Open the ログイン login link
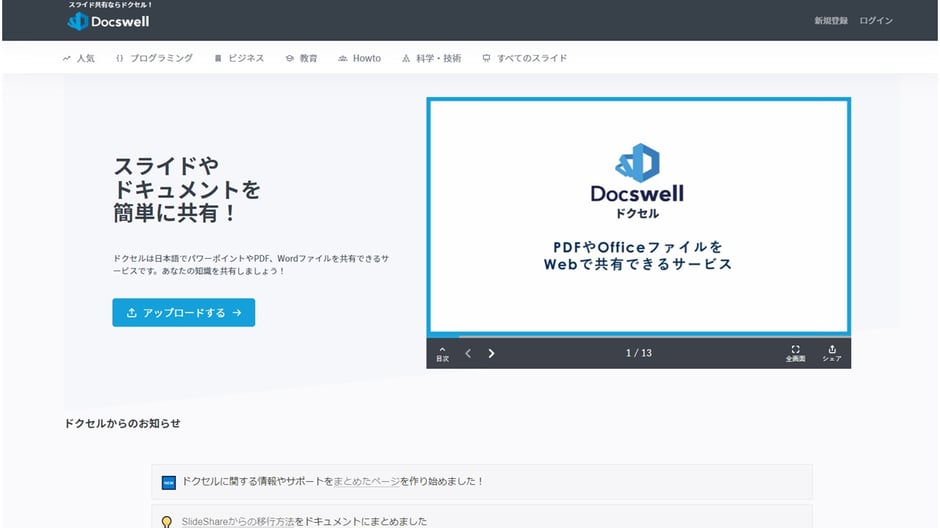 (x=876, y=20)
